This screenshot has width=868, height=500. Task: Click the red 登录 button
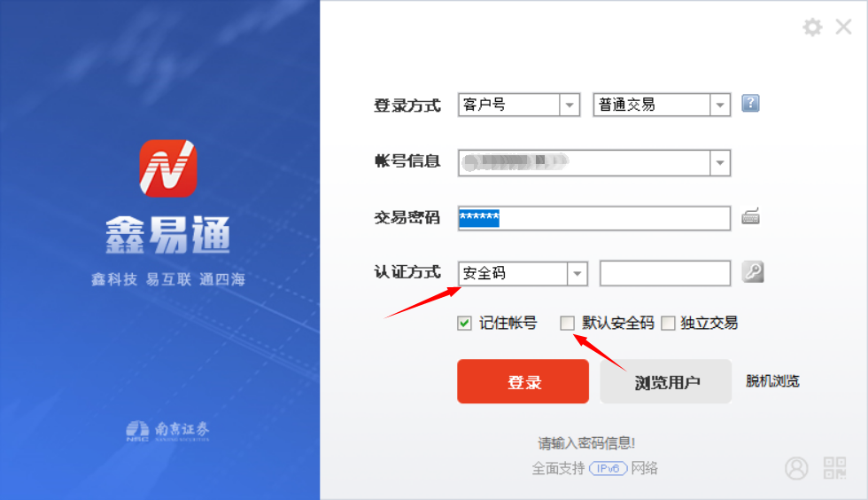[523, 381]
